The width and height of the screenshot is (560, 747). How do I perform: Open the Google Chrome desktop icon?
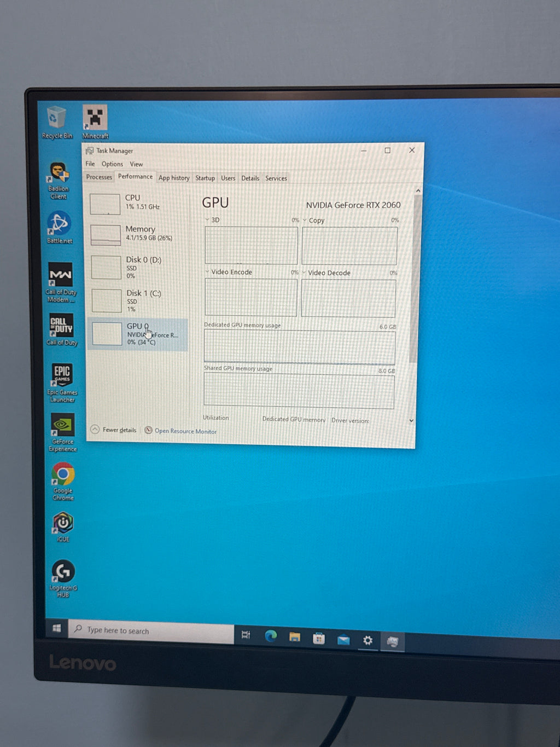coord(63,482)
